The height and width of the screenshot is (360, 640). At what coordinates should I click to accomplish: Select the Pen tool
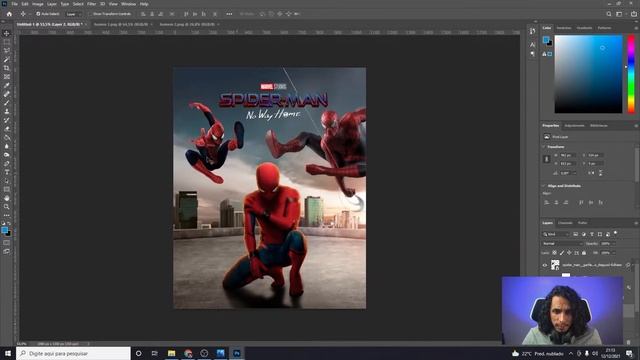point(7,164)
